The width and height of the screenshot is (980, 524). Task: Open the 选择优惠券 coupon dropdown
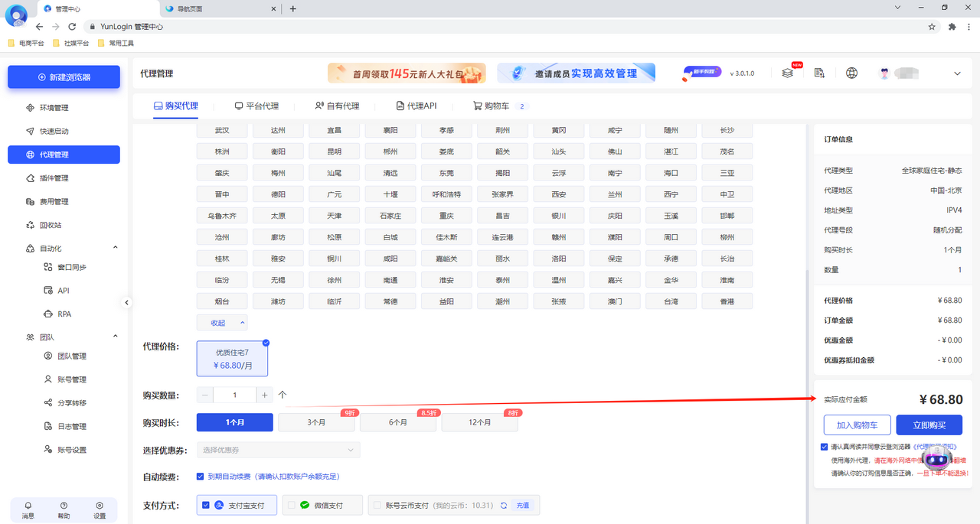click(x=278, y=450)
